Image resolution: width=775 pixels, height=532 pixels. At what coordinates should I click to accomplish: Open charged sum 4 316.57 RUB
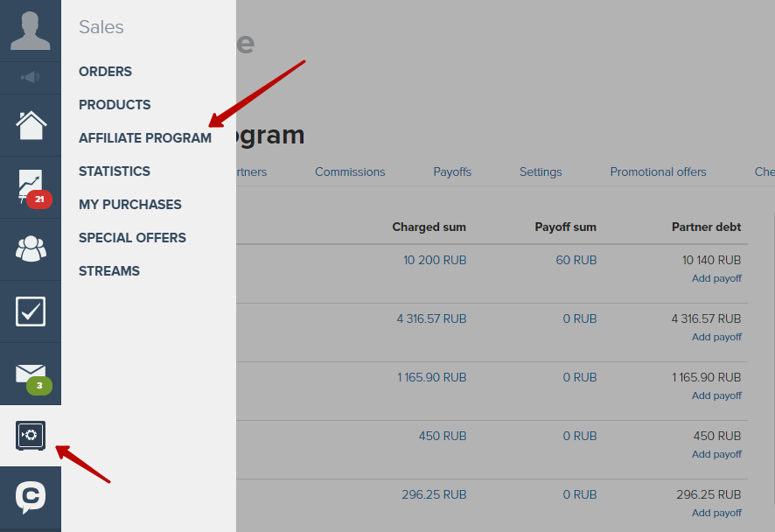[431, 318]
